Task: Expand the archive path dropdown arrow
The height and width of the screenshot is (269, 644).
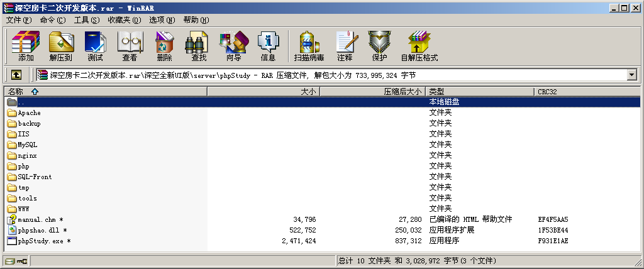Action: tap(631, 75)
